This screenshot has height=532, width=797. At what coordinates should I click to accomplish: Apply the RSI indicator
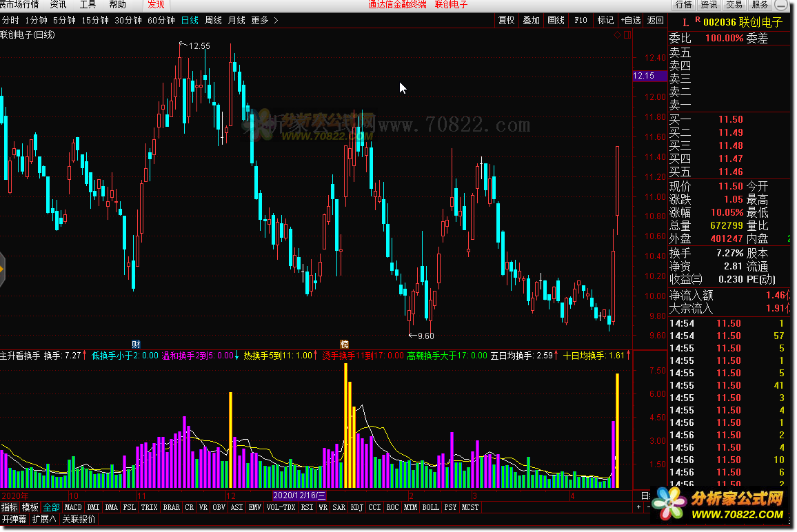click(307, 507)
